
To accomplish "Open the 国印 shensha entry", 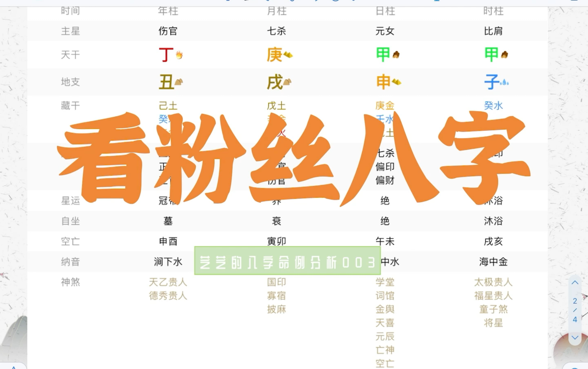I will pyautogui.click(x=276, y=282).
